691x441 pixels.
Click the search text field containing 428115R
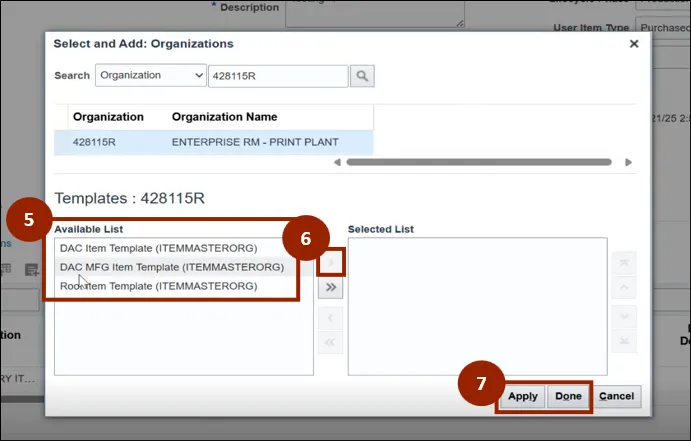point(277,76)
